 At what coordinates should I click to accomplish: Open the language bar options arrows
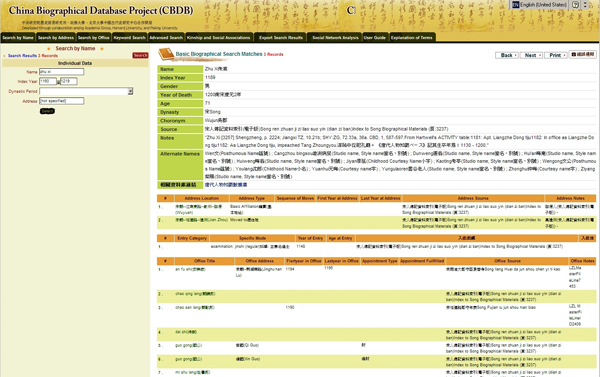coord(585,5)
